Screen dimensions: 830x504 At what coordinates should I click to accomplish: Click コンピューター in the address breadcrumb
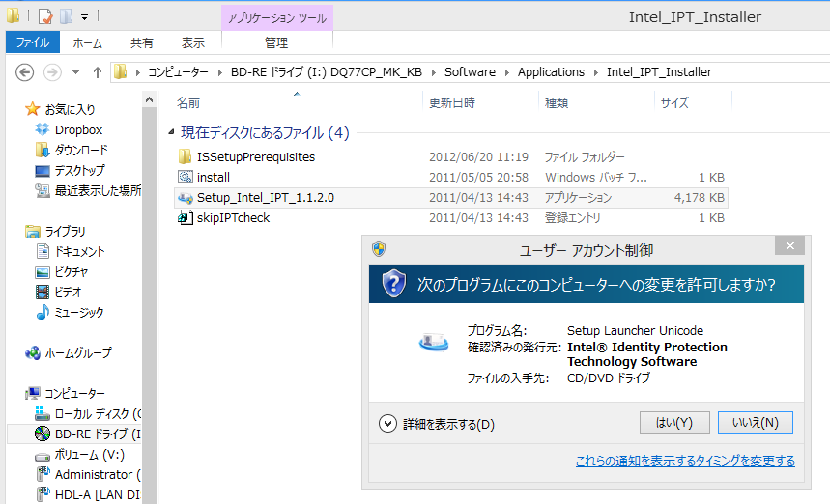point(178,71)
